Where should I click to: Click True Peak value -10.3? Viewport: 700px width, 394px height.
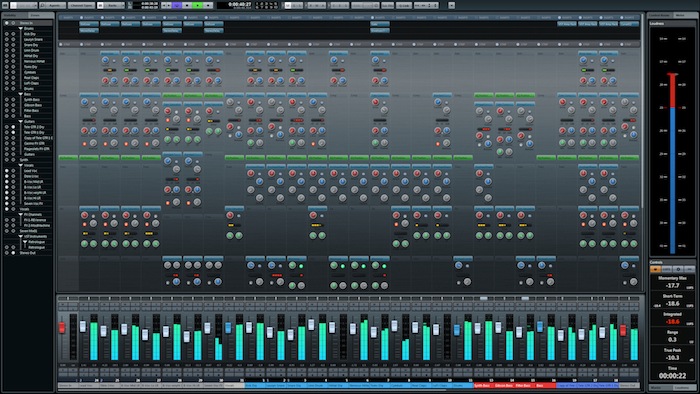coord(672,358)
